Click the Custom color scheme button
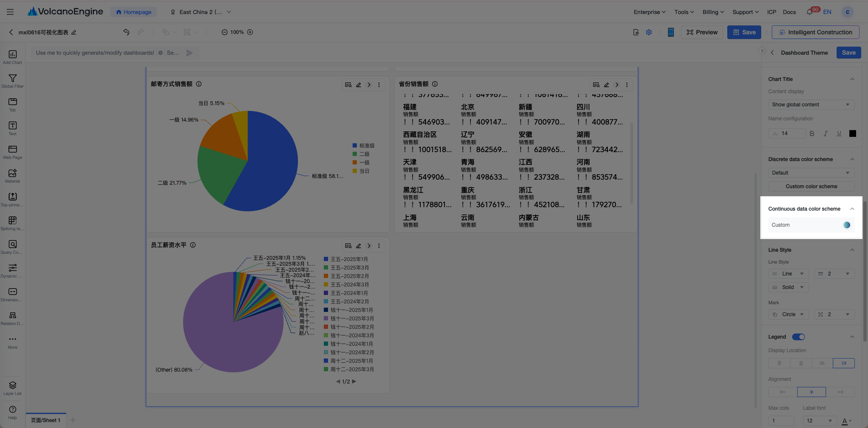This screenshot has width=868, height=428. pos(811,186)
